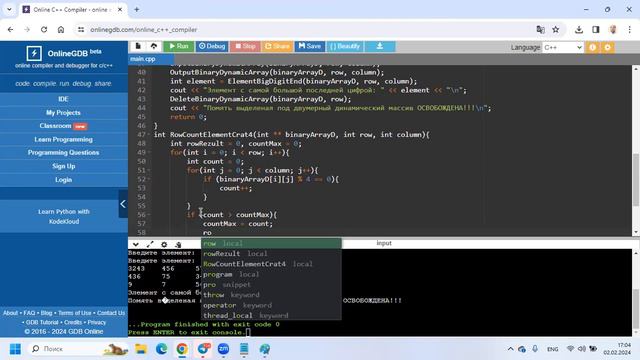The height and width of the screenshot is (360, 640).
Task: Open the Credits footer link
Action: (73, 322)
